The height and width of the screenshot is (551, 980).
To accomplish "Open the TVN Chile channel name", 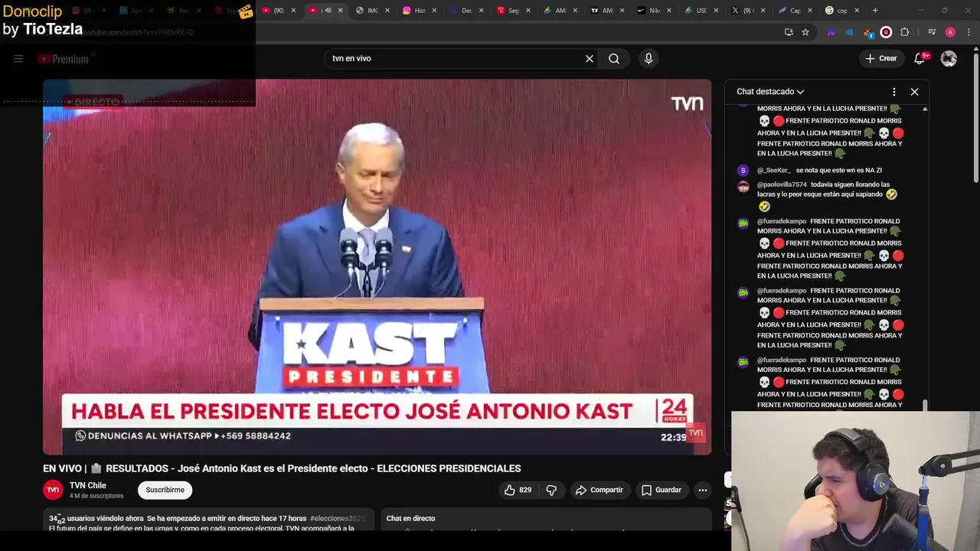I will pos(88,485).
